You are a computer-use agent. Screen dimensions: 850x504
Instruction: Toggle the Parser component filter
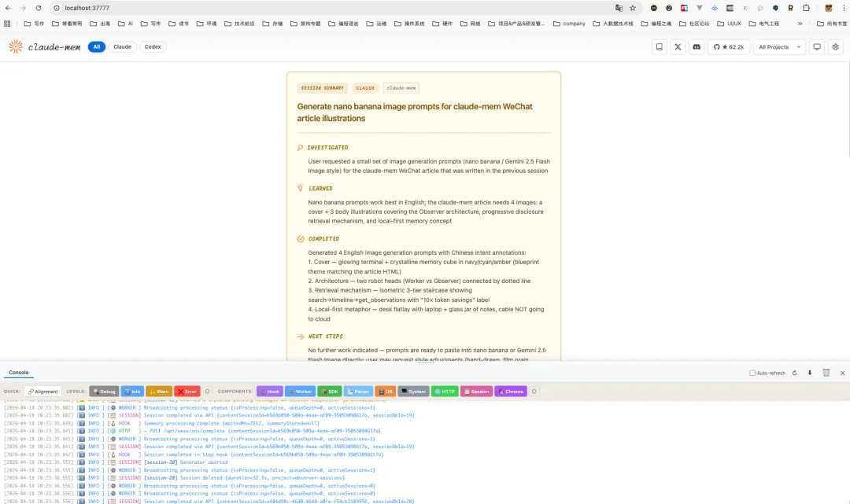point(358,392)
